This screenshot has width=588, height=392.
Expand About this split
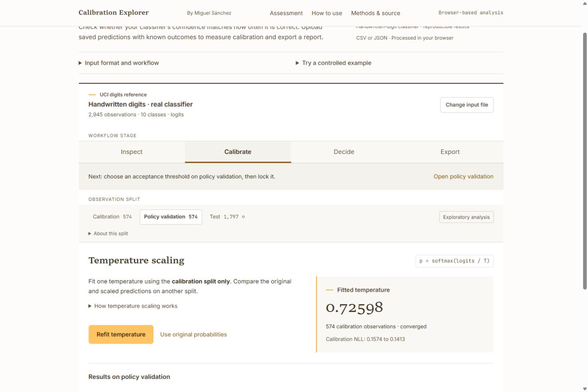[x=108, y=234]
